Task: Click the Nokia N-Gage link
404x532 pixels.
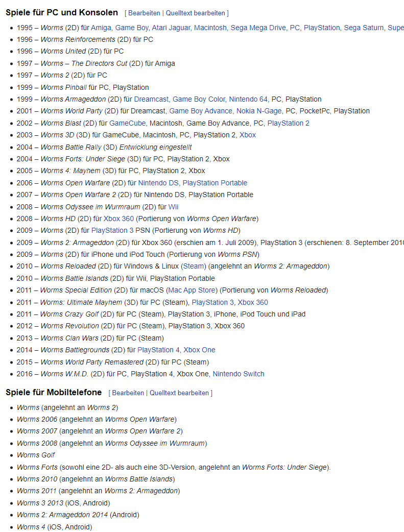Action: point(259,111)
